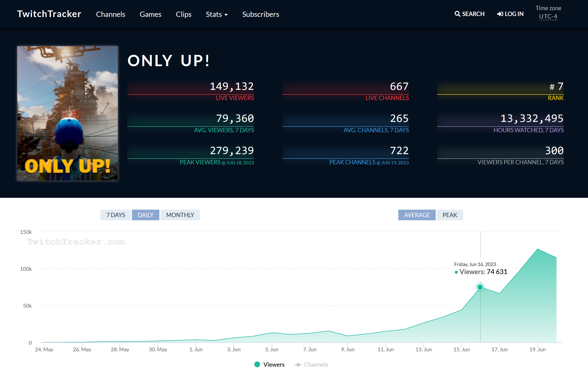Click the LOG IN arrow icon

500,14
